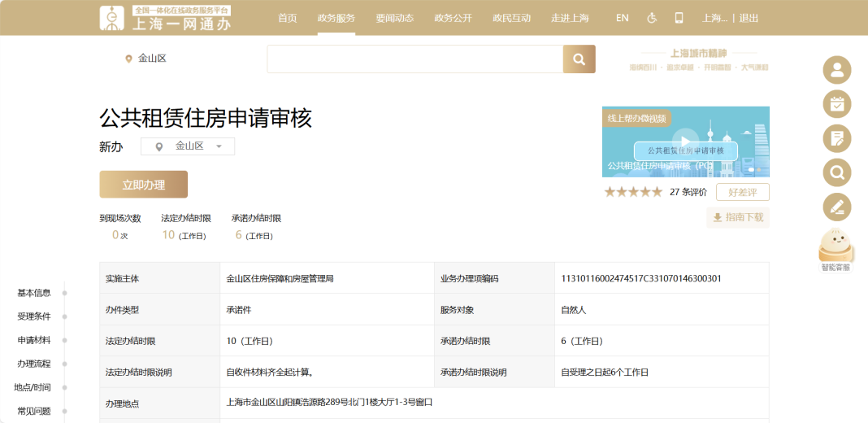Change location via 金山区 pin selector

pos(145,59)
